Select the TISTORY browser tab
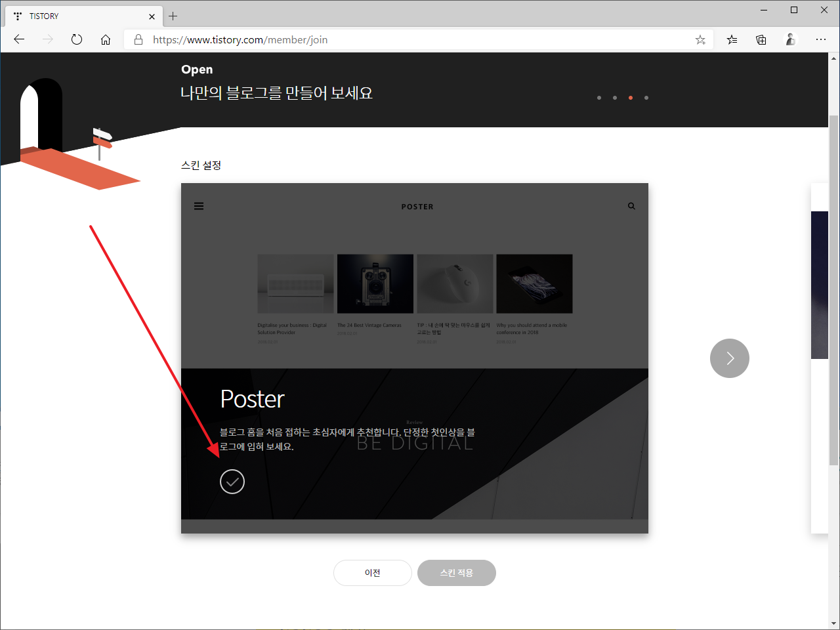Screen dimensions: 840x630 [x=83, y=16]
